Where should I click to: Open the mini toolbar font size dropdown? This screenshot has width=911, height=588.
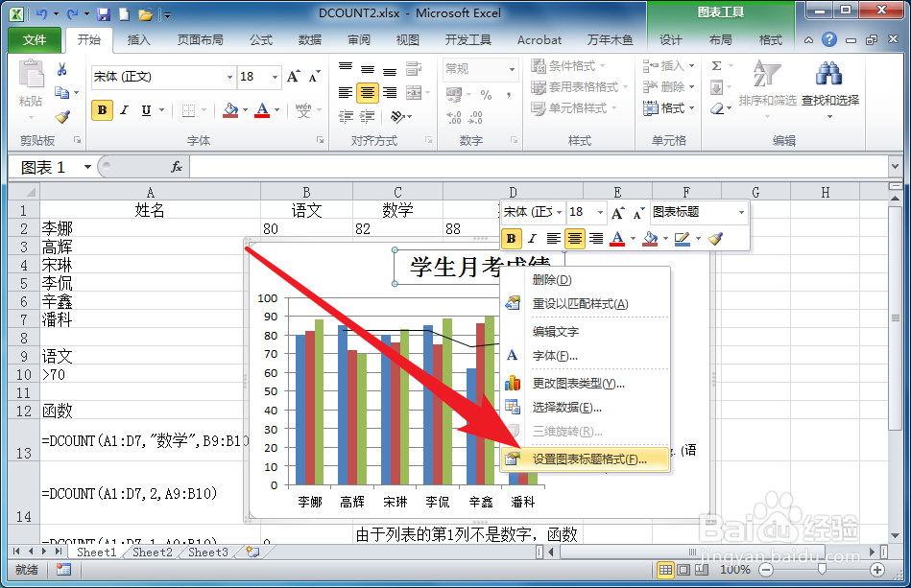coord(601,212)
